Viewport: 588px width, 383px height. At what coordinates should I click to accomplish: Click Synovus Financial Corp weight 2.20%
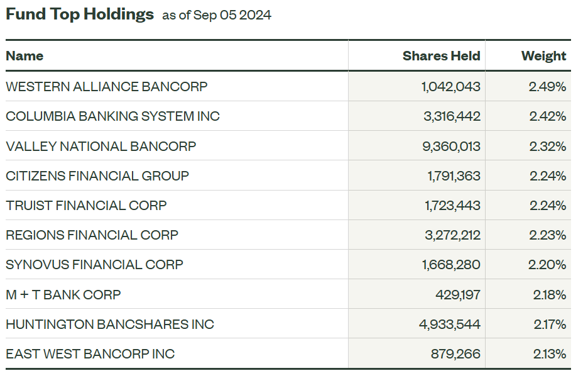pyautogui.click(x=547, y=265)
